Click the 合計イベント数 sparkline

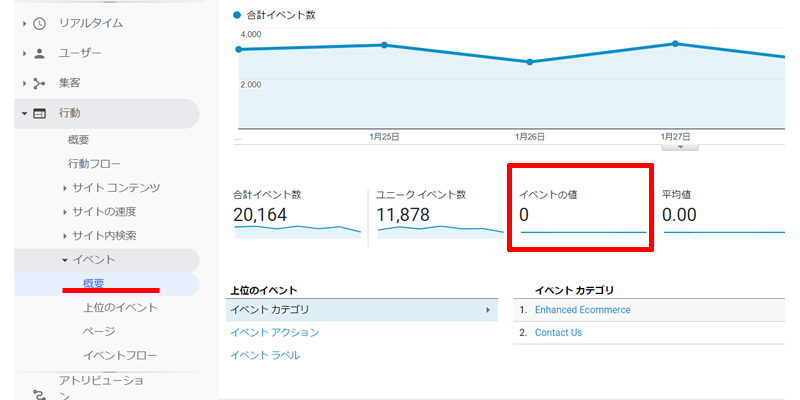(x=297, y=232)
